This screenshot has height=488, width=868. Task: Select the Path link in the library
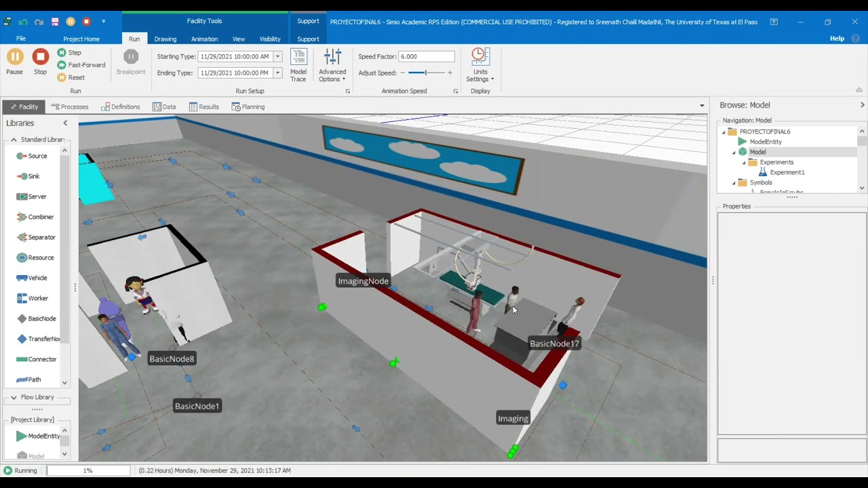click(x=28, y=380)
